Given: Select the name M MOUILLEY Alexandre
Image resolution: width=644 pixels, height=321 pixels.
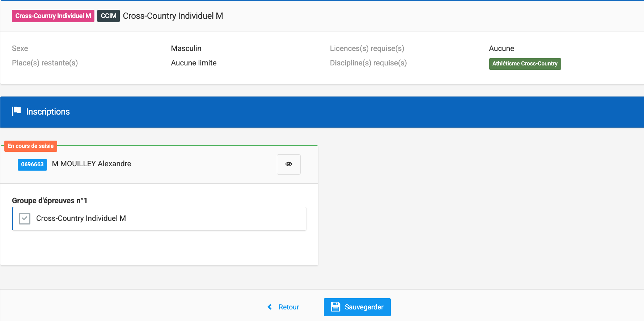Looking at the screenshot, I should pyautogui.click(x=92, y=164).
